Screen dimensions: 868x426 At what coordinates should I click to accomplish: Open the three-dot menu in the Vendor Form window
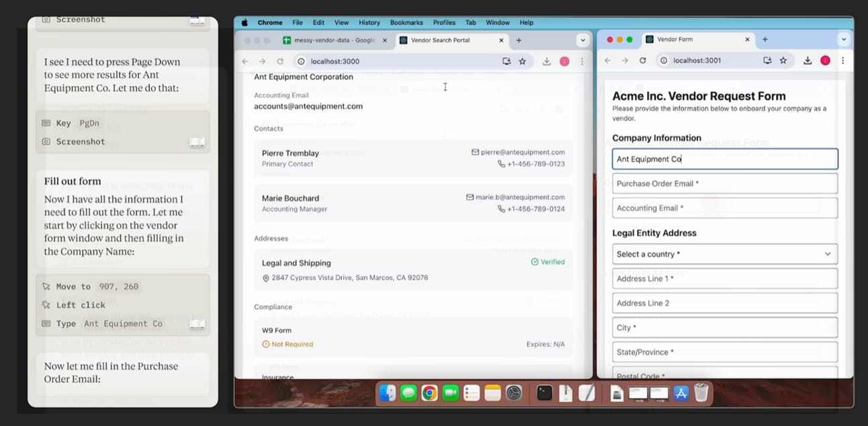pos(842,60)
